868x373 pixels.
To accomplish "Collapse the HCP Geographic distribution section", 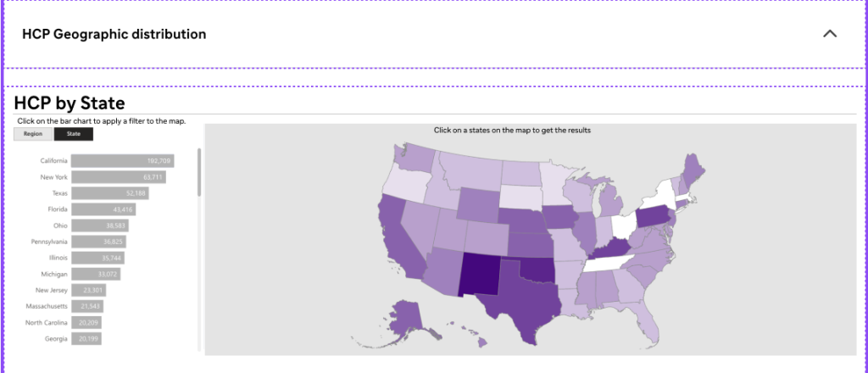I will pos(830,34).
